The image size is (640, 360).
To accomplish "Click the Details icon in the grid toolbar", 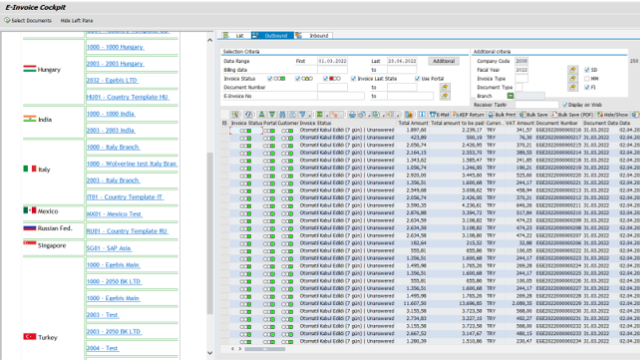I will (235, 115).
